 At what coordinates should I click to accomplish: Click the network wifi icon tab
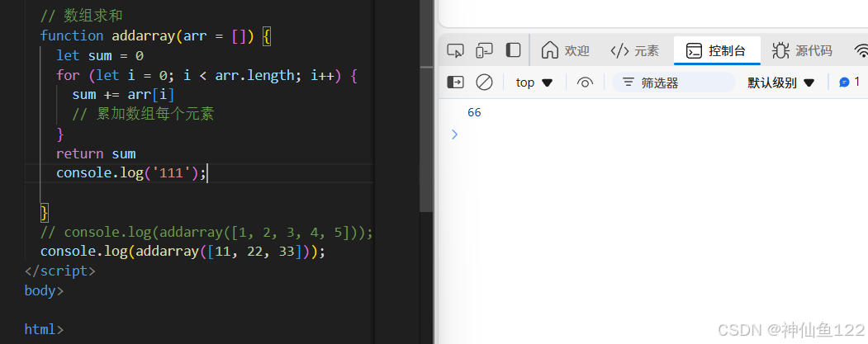click(861, 51)
